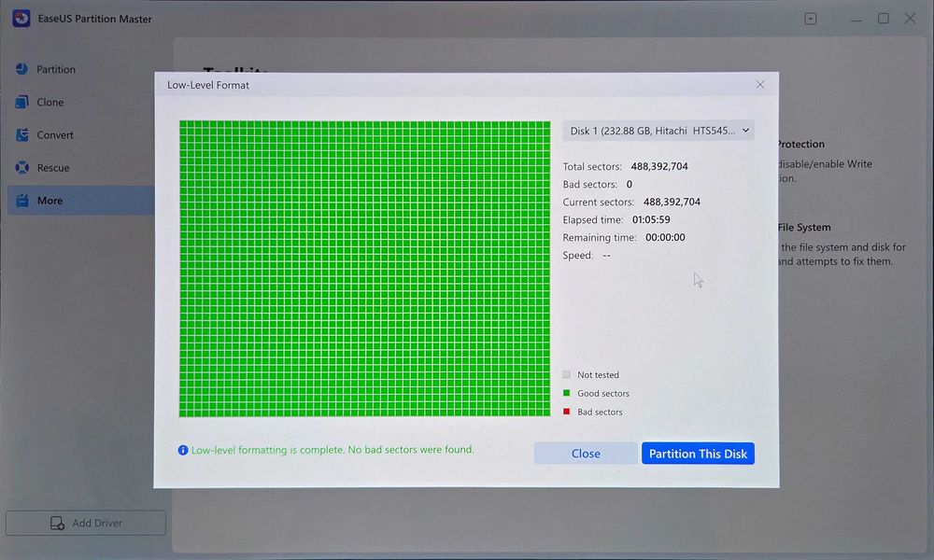Expand the Disk 1 Hitachi selection dropdown
Viewport: 934px width, 560px height.
pos(658,131)
